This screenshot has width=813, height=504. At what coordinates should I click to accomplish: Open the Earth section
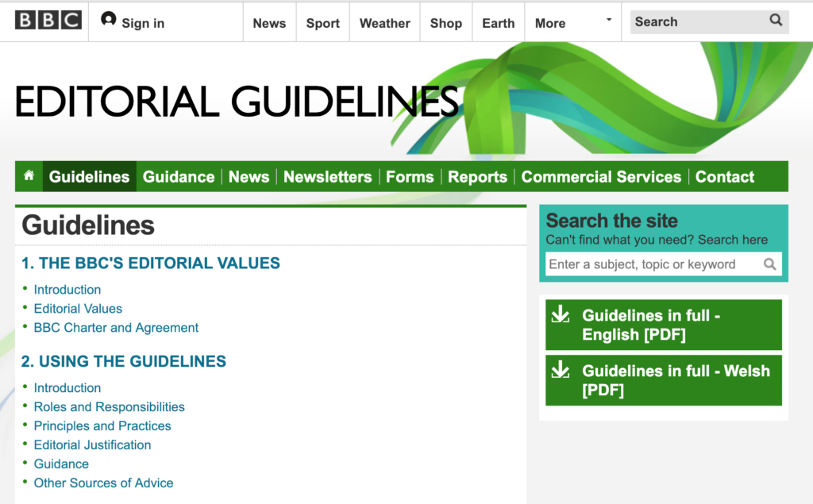coord(499,23)
